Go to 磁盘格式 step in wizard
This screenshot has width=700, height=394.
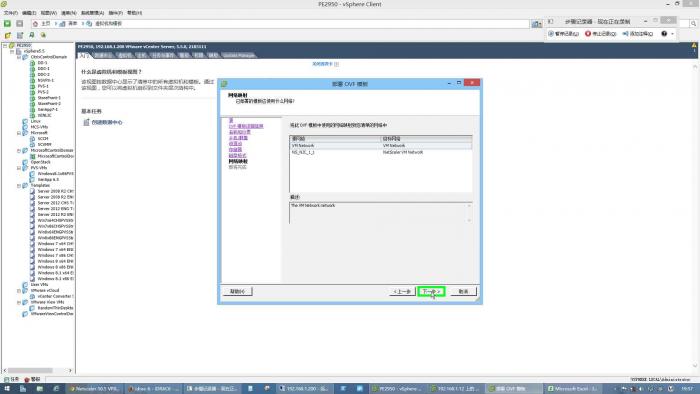coord(238,155)
